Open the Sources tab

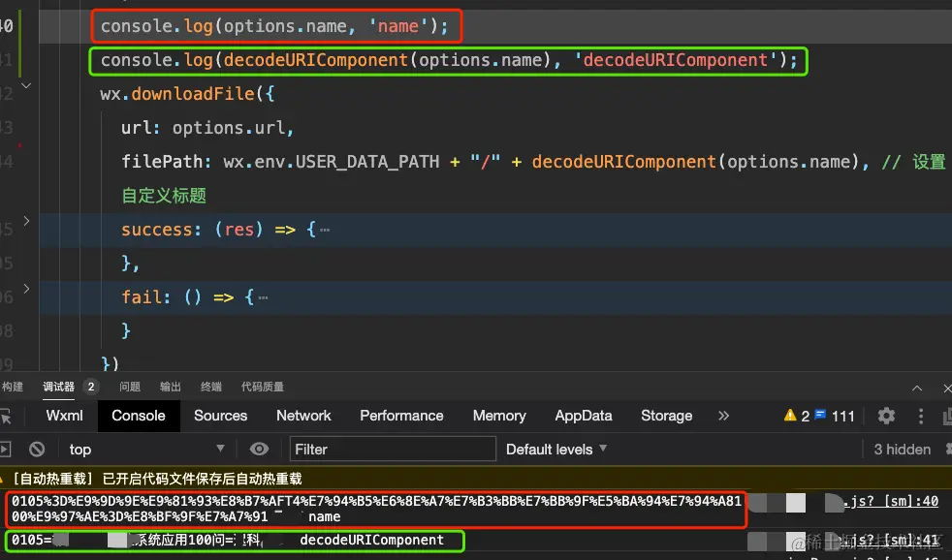click(x=220, y=416)
